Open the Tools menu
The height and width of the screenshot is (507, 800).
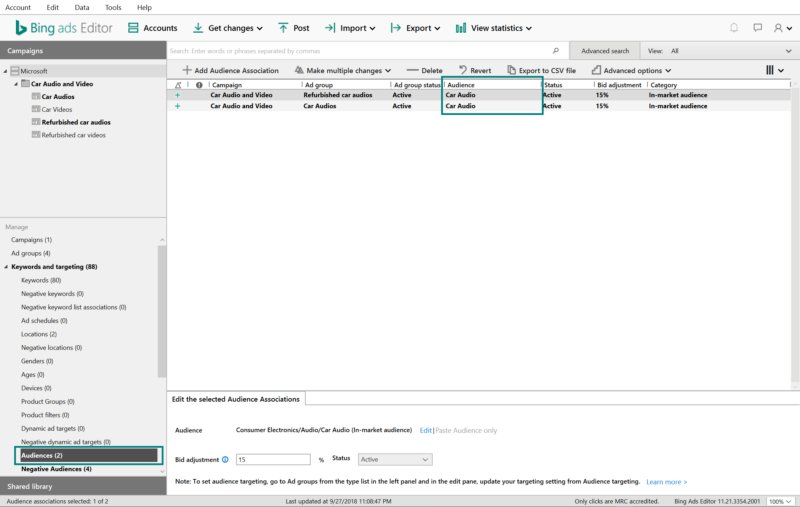tap(113, 7)
